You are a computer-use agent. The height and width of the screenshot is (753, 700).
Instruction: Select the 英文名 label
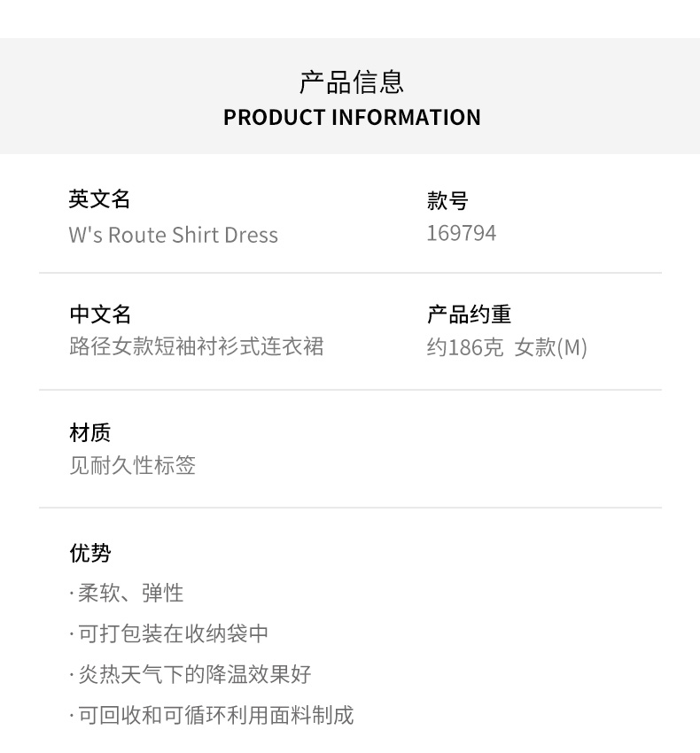[x=99, y=199]
